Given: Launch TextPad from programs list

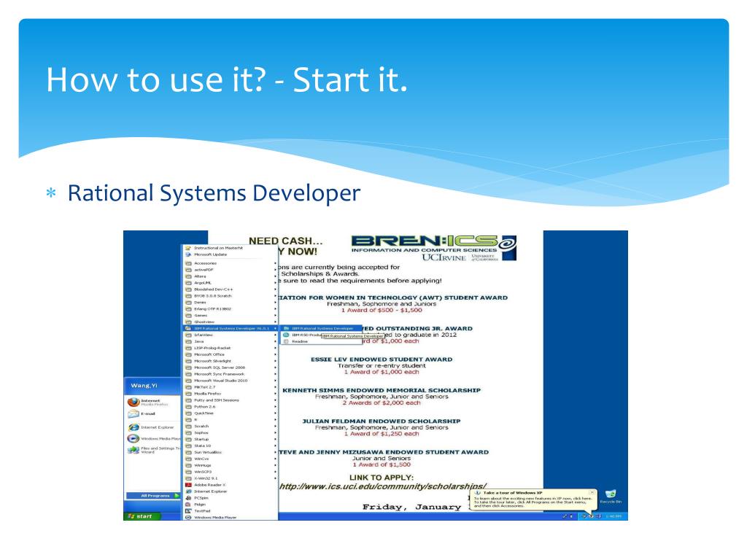Looking at the screenshot, I should coord(230,511).
